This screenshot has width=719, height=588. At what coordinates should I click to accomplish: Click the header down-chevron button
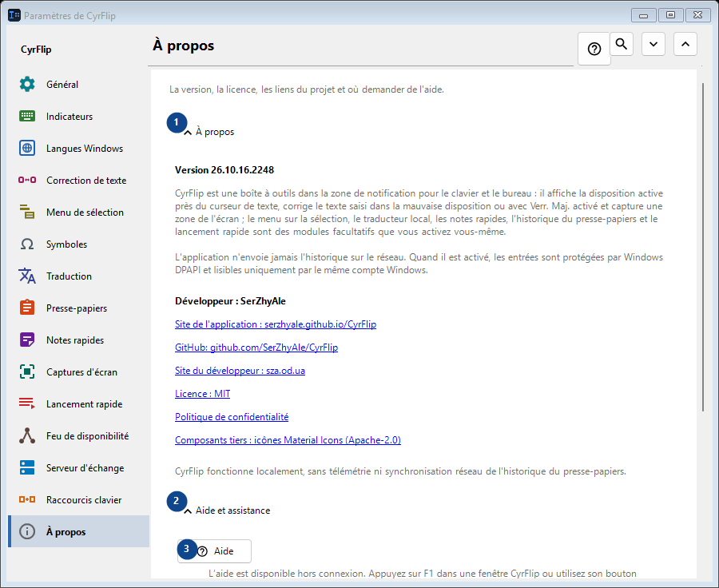[653, 44]
